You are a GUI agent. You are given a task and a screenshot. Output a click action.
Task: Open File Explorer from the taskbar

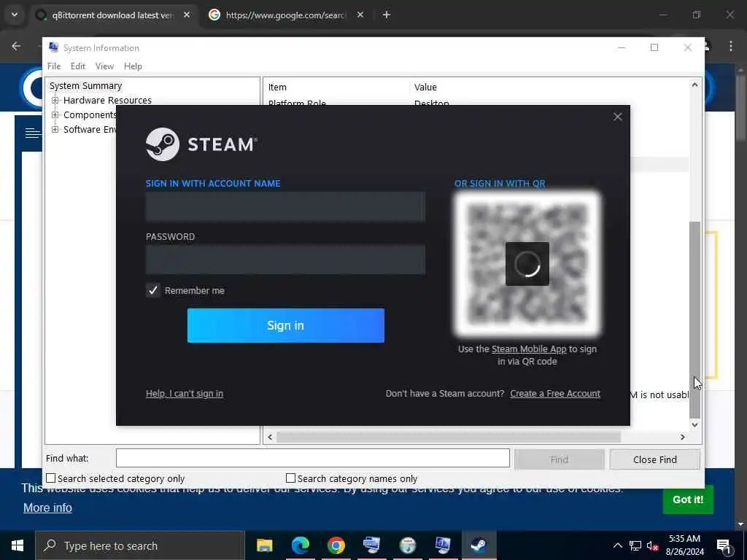click(264, 545)
